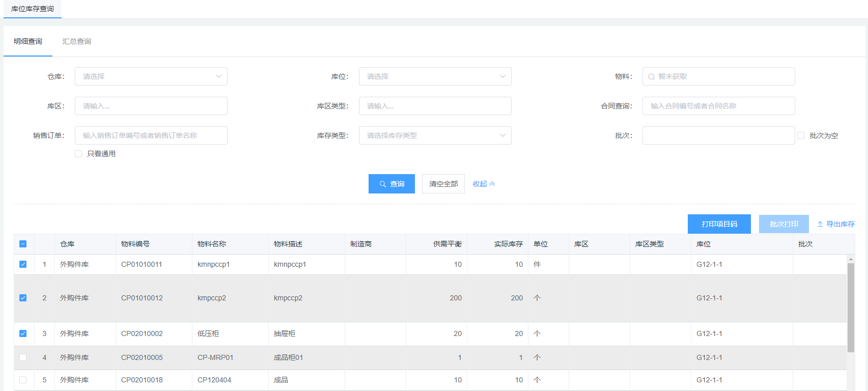Enable the 批次为空 checkbox
Viewport: 868px width, 391px height.
click(801, 135)
